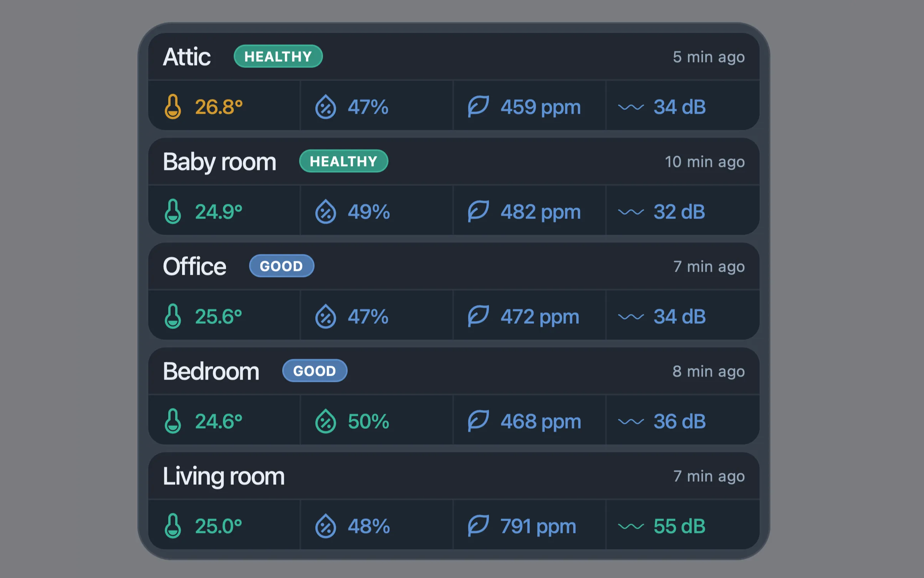The width and height of the screenshot is (924, 578).
Task: Click the 26.8° temperature reading
Action: 219,107
